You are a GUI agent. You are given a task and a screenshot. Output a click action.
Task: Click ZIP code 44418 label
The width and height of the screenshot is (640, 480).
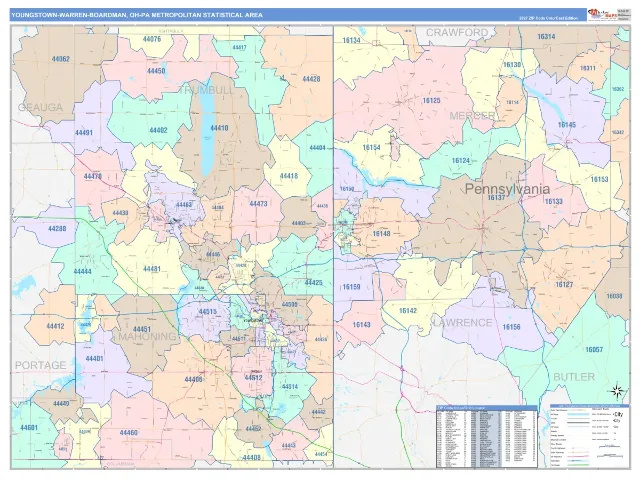[x=289, y=176]
